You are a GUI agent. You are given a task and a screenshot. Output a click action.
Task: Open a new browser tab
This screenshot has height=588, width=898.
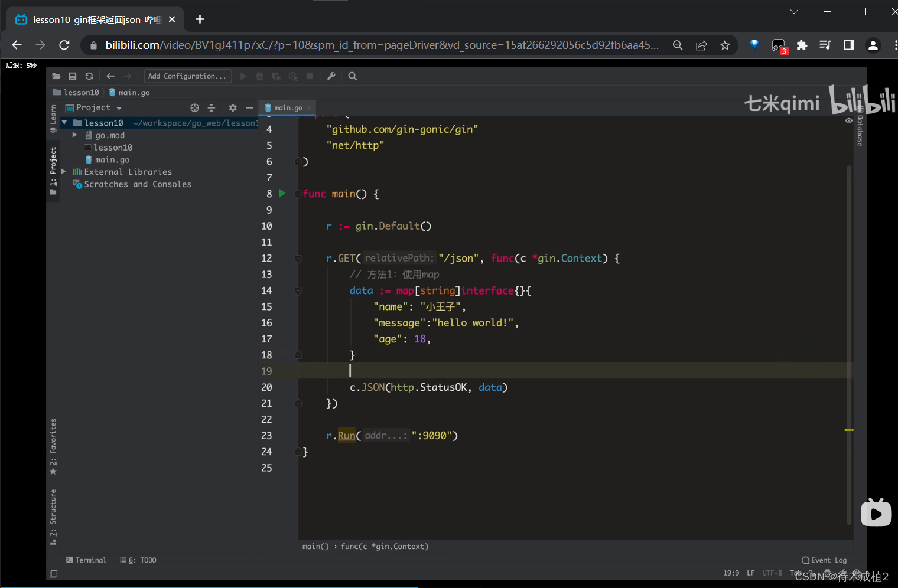(x=200, y=19)
